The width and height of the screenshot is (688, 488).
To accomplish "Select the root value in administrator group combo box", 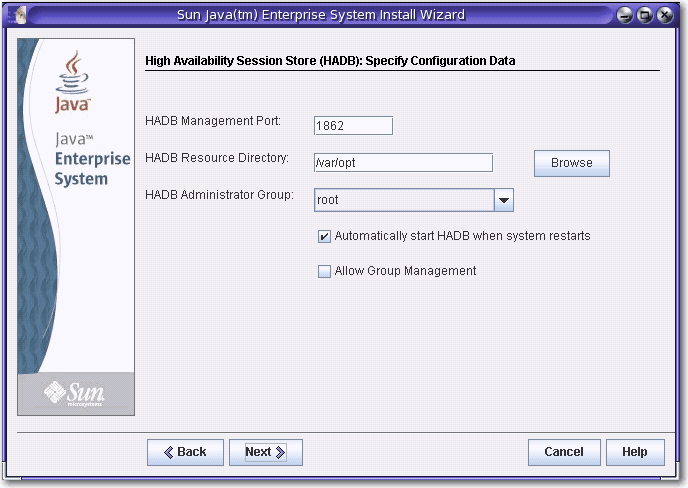I will pyautogui.click(x=404, y=200).
